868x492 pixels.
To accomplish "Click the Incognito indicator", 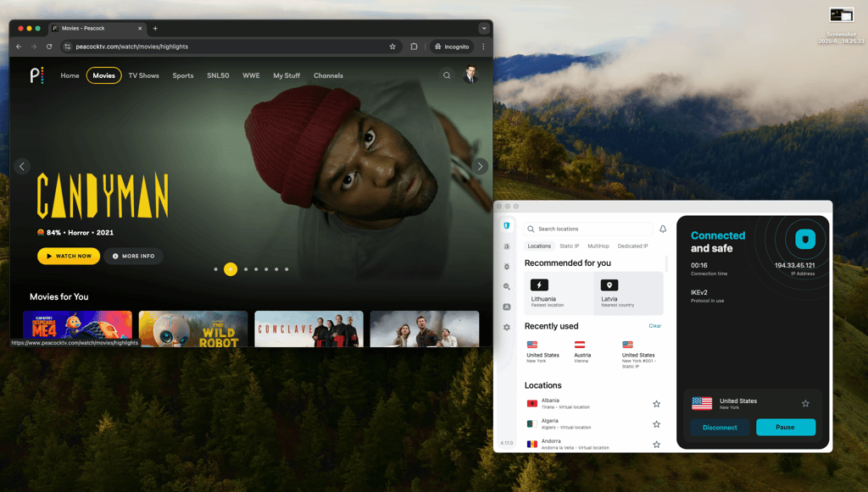I will click(453, 47).
